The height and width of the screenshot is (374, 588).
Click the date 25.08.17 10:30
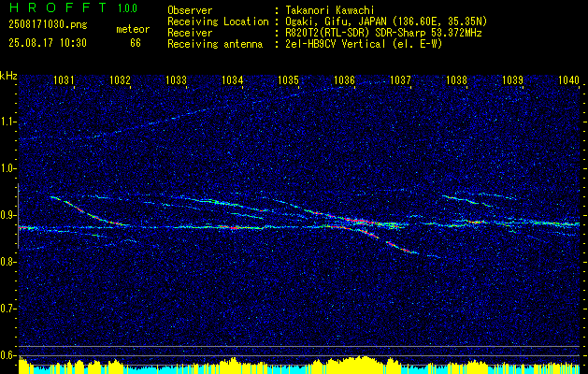click(x=48, y=43)
